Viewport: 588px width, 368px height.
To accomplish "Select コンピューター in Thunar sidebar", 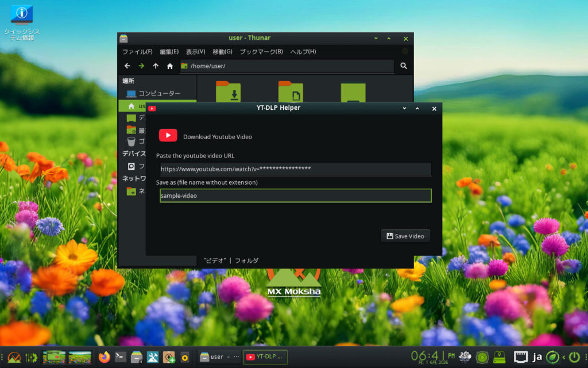I will [157, 93].
